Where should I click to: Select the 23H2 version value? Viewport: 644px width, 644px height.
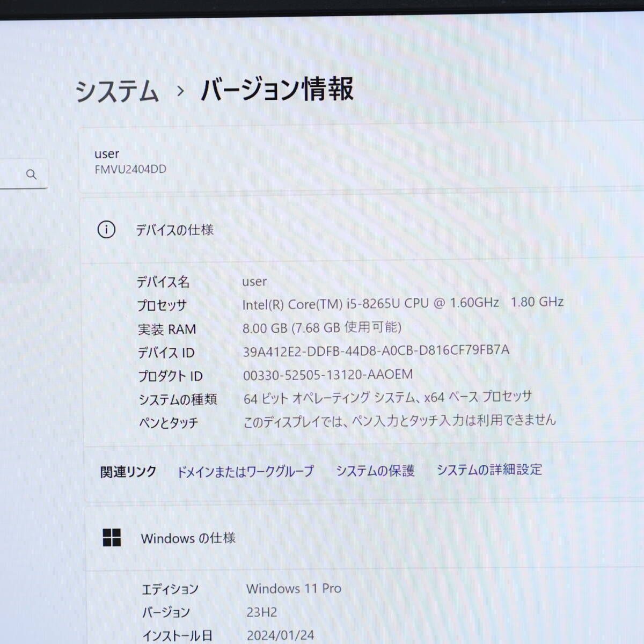pyautogui.click(x=262, y=612)
